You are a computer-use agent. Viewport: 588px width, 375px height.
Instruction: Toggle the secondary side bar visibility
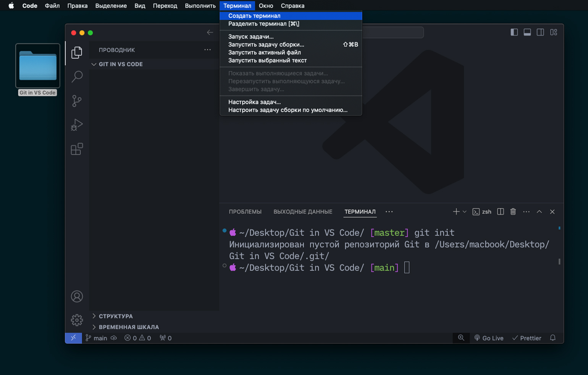coord(540,32)
